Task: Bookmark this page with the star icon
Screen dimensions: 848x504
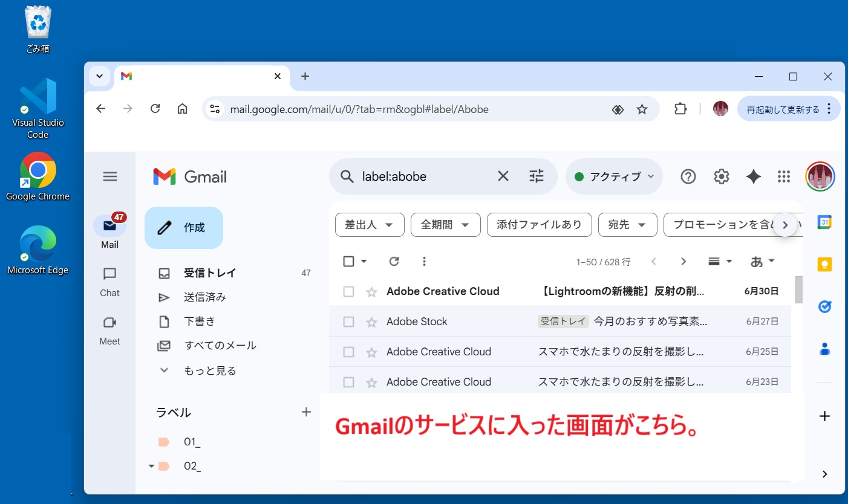Action: tap(642, 109)
